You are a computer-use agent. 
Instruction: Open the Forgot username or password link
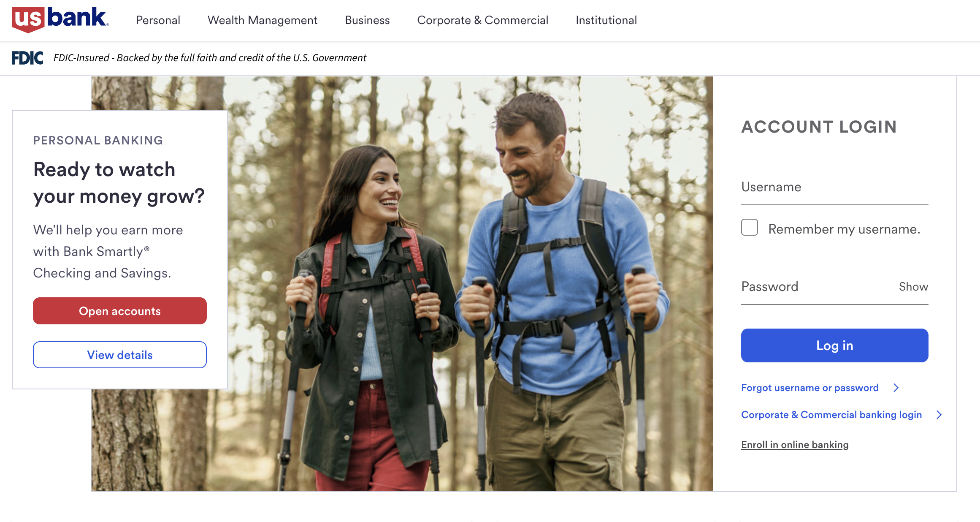(x=809, y=388)
